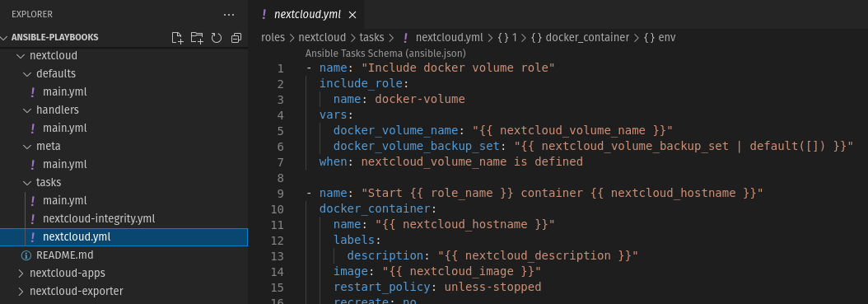The image size is (868, 304).
Task: Click the YAML icon beside nextcloud-integrity.yml
Action: pos(33,218)
